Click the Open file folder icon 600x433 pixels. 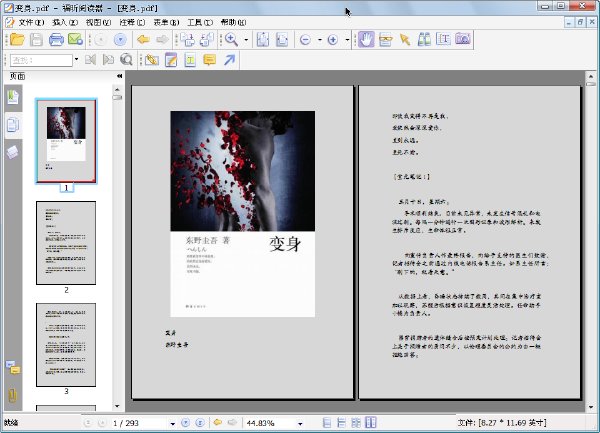[x=17, y=39]
